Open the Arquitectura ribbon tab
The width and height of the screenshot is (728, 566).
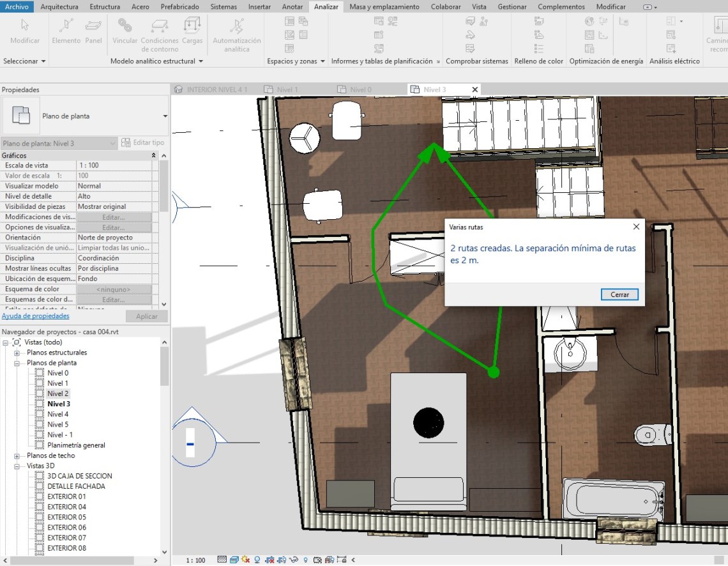59,6
